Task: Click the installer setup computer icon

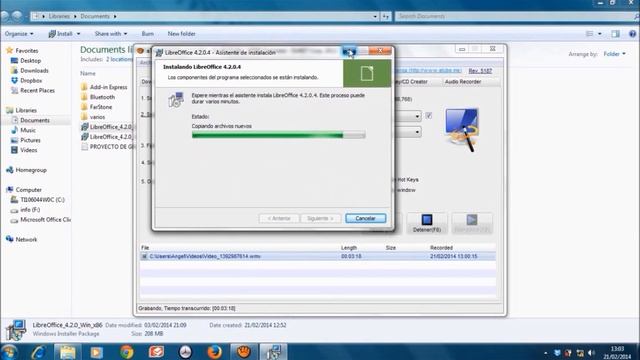Action: click(x=176, y=100)
